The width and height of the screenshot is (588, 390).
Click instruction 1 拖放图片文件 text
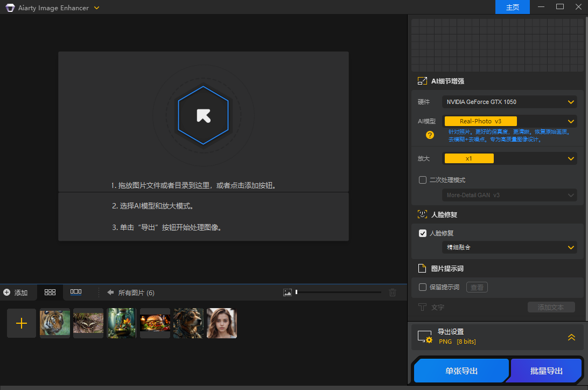click(x=194, y=185)
